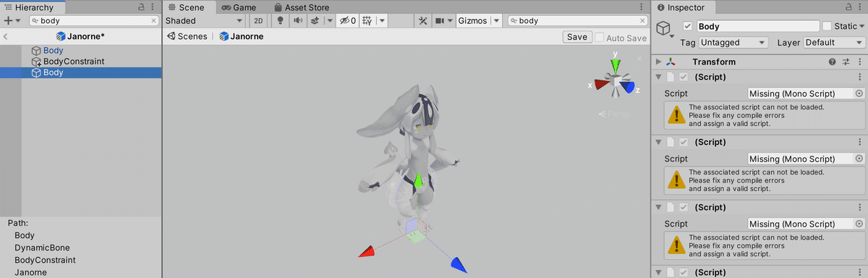Open component editor tools icon
This screenshot has height=278, width=868.
click(423, 21)
